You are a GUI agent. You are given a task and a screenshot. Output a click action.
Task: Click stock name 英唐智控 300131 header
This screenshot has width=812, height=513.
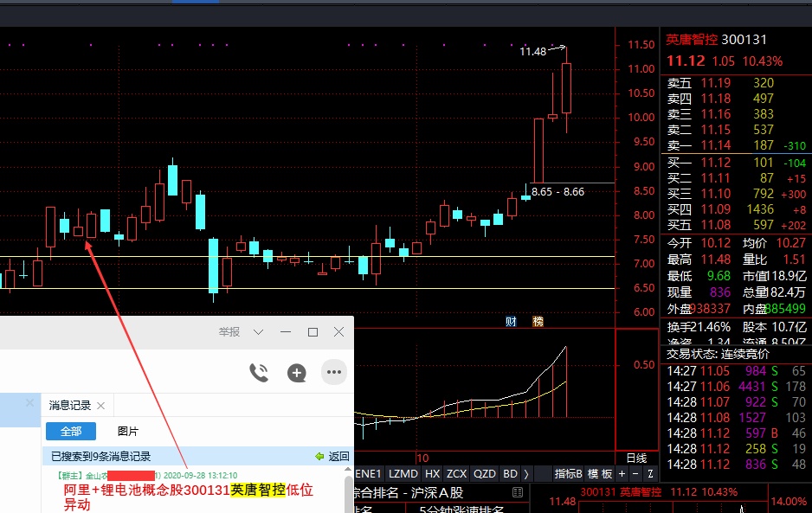tap(716, 40)
